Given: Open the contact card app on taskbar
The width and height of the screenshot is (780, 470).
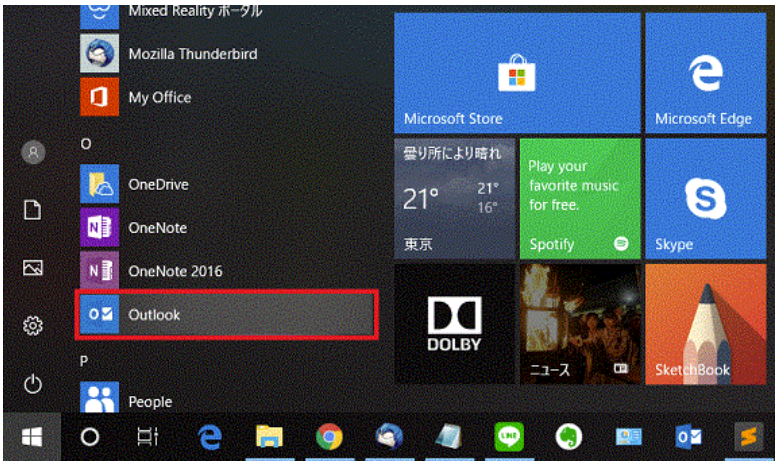Looking at the screenshot, I should tap(629, 437).
